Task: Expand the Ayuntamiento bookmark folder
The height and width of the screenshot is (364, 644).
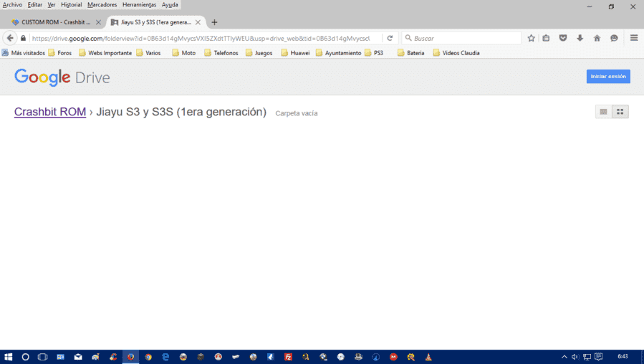Action: coord(339,53)
